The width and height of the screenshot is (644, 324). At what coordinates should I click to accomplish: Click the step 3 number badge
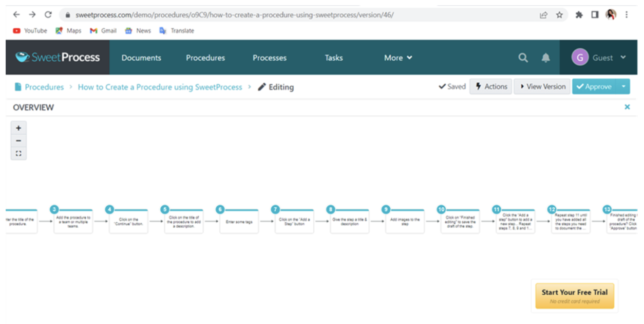[x=54, y=209]
